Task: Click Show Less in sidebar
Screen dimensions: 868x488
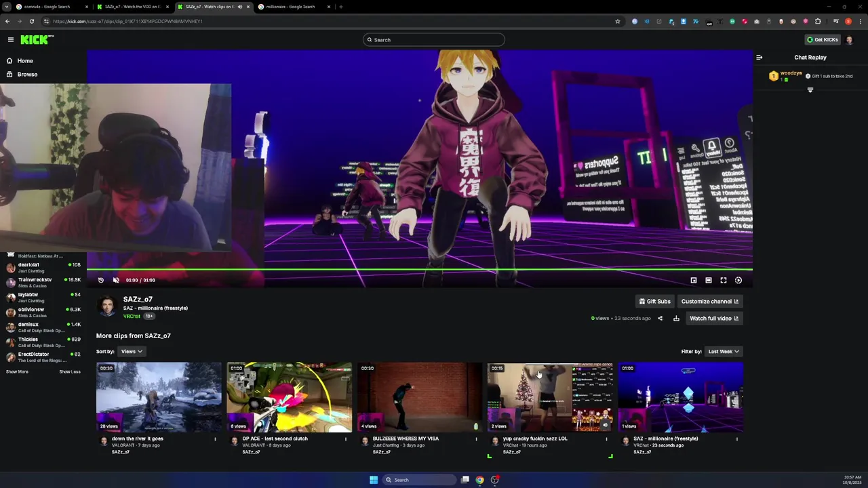Action: pos(70,372)
